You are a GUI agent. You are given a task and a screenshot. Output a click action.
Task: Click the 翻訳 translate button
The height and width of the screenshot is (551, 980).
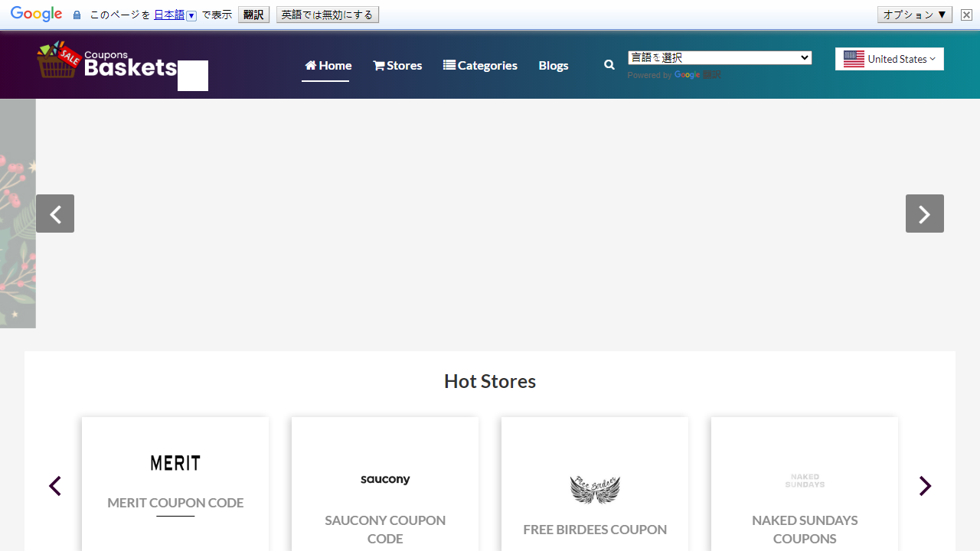[x=253, y=14]
